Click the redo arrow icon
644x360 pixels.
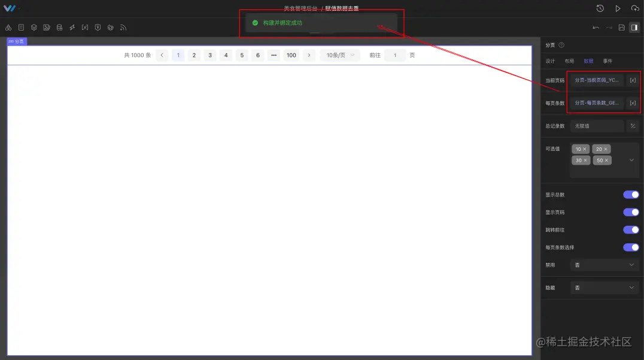(609, 28)
